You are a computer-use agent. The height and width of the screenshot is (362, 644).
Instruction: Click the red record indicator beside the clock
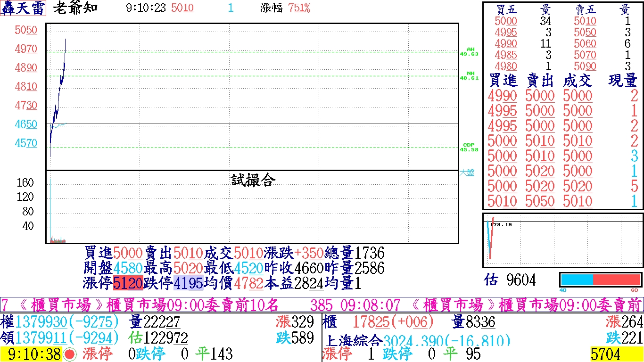70,354
